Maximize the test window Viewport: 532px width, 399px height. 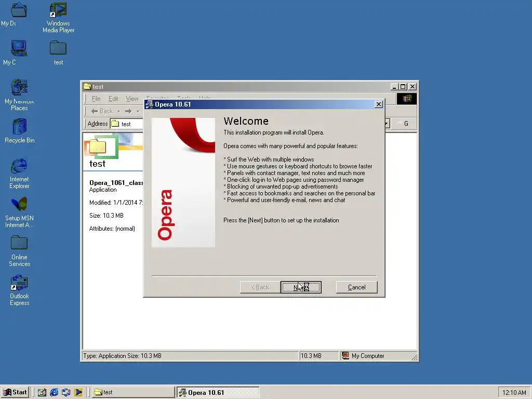click(403, 87)
